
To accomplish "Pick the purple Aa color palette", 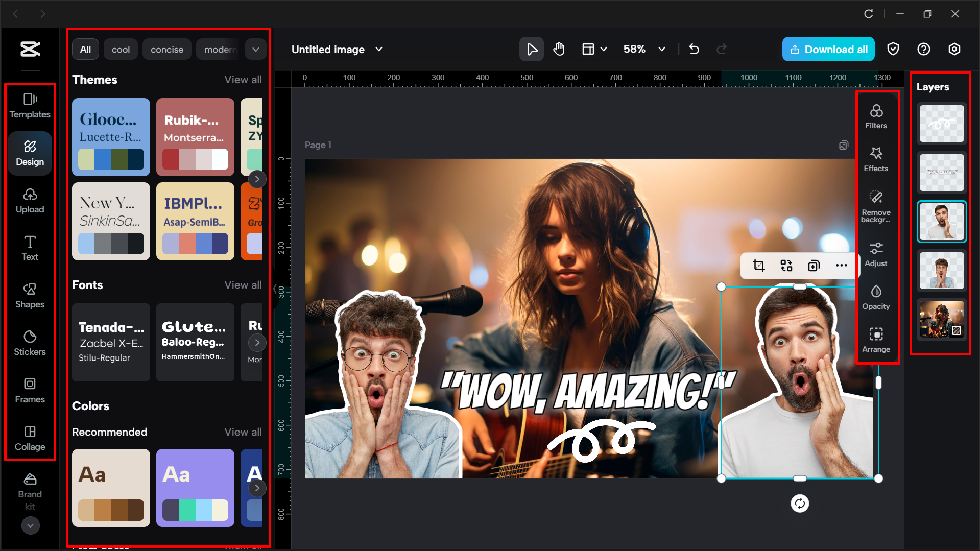I will [x=195, y=488].
